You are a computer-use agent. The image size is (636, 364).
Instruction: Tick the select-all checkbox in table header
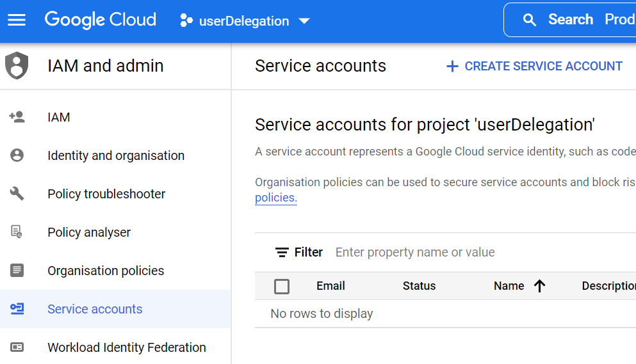tap(282, 286)
